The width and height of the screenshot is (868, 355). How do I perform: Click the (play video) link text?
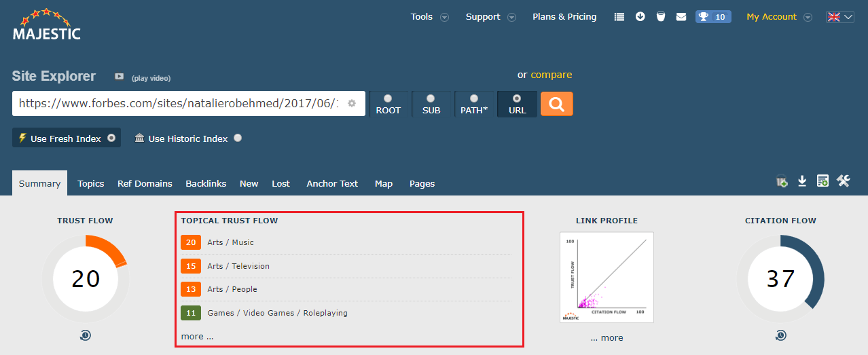click(151, 78)
